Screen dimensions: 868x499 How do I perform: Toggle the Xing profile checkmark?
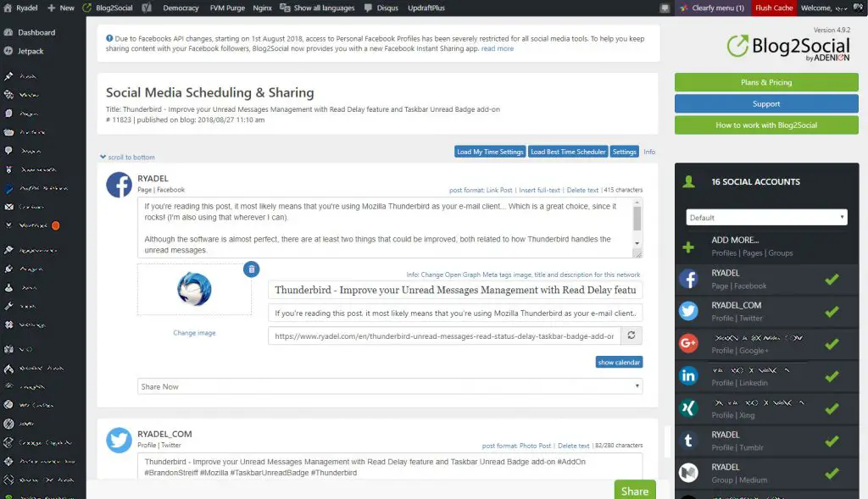tap(832, 409)
